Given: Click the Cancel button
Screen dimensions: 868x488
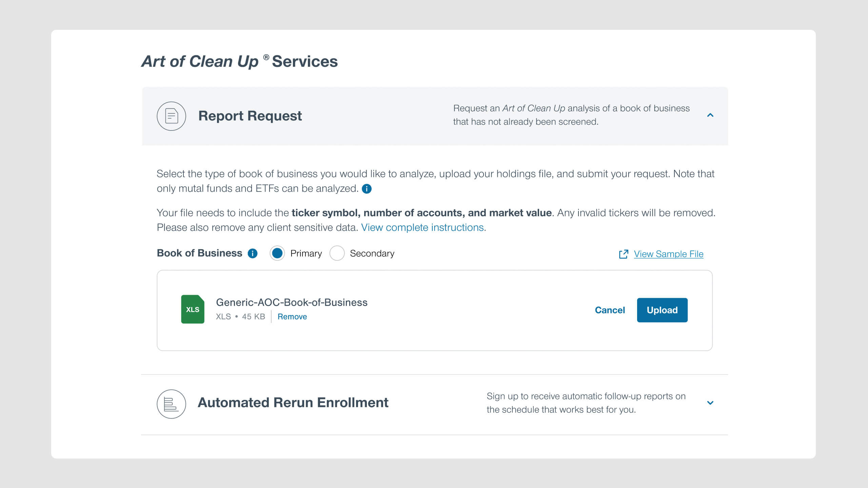Looking at the screenshot, I should [x=610, y=310].
